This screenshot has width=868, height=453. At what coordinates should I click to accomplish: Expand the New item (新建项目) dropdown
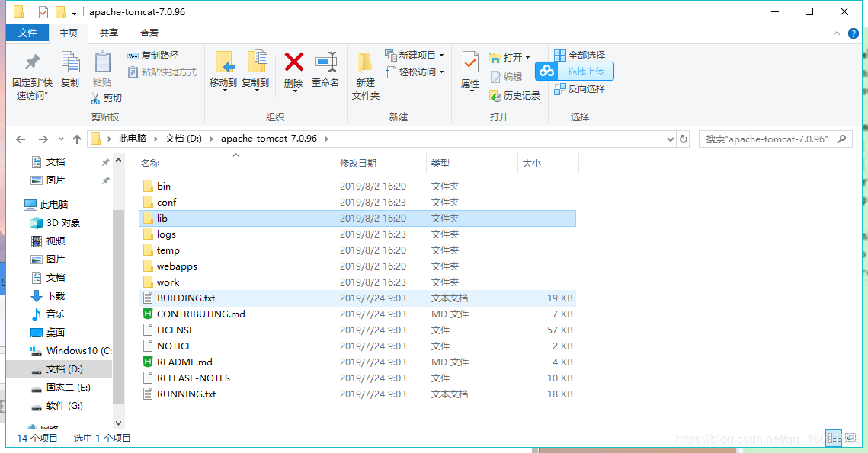[441, 56]
